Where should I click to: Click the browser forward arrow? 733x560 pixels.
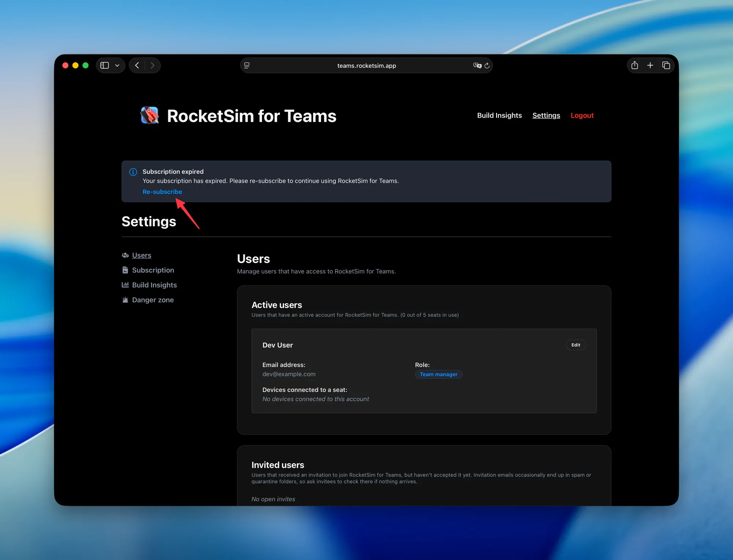152,66
